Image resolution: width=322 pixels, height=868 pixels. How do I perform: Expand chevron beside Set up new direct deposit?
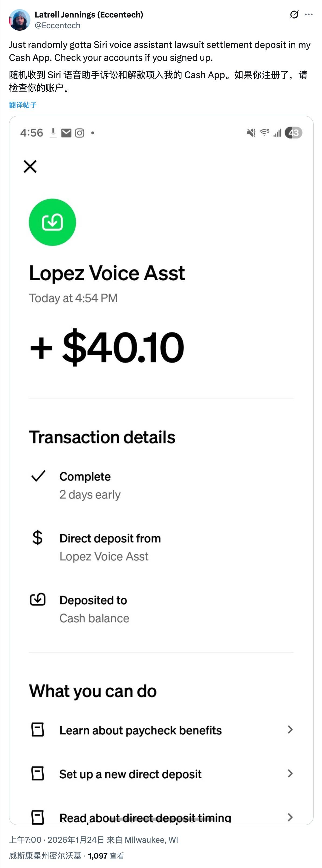(x=290, y=773)
